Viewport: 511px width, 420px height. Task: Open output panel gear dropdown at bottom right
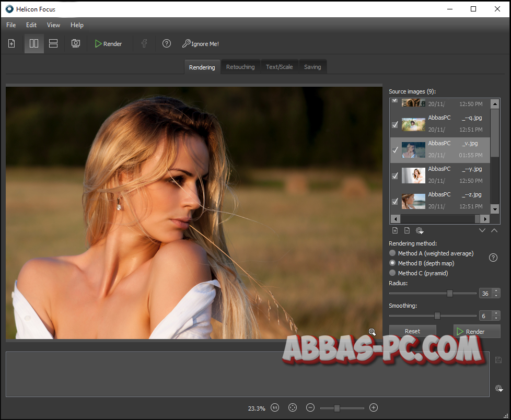[499, 388]
